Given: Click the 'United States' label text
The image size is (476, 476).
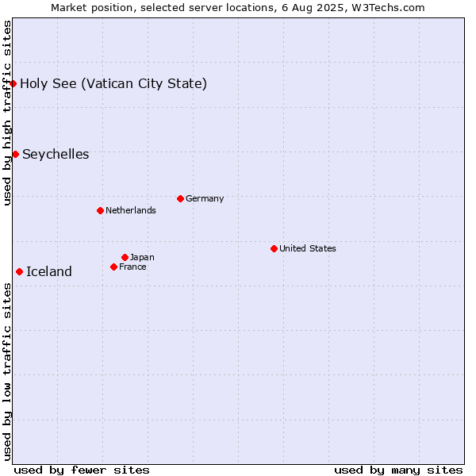Looking at the screenshot, I should click(x=308, y=248).
